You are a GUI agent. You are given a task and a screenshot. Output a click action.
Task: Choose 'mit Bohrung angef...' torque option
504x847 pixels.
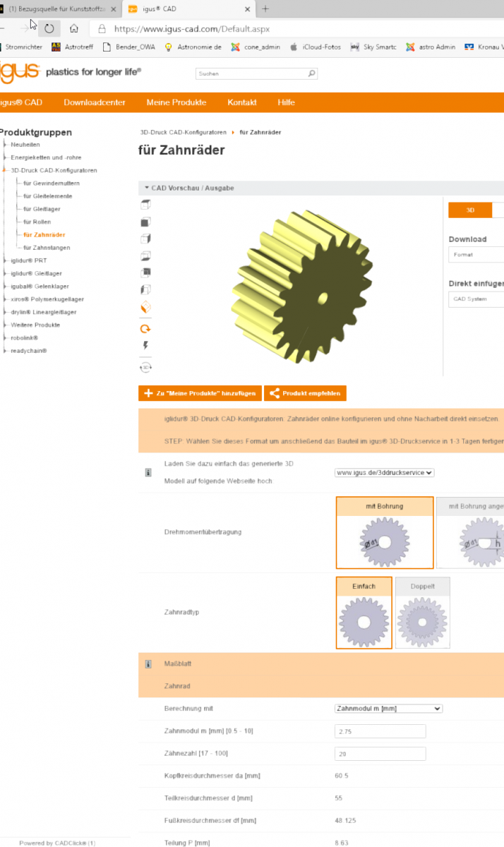point(470,532)
